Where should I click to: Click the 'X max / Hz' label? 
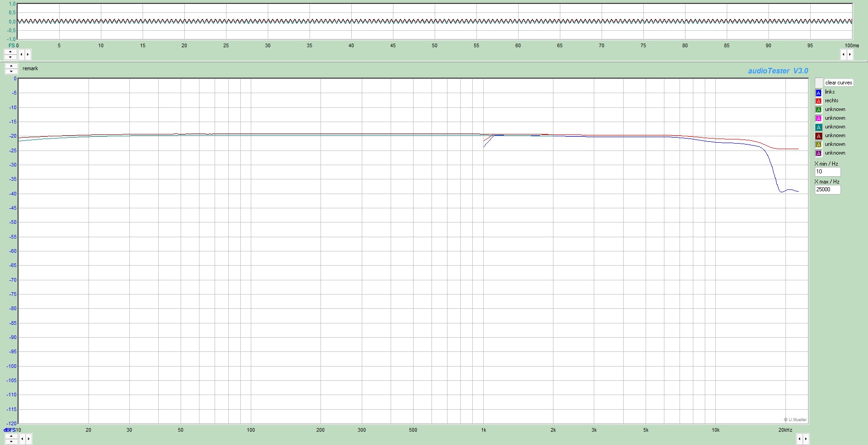(x=827, y=182)
